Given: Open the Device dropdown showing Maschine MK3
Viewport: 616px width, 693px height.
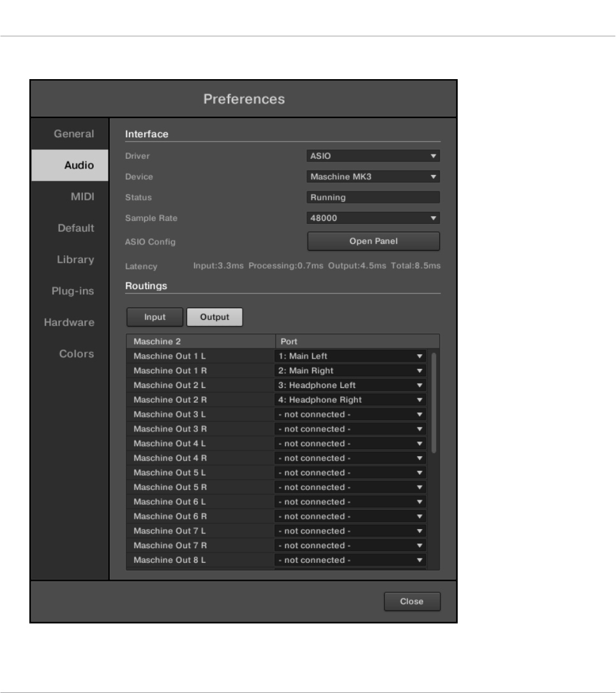Looking at the screenshot, I should pos(373,177).
